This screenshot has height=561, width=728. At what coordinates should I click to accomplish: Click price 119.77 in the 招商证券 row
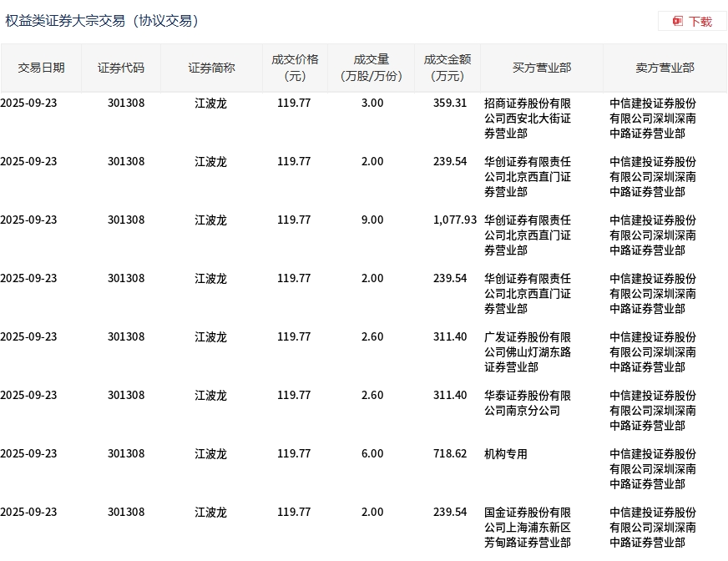(294, 103)
